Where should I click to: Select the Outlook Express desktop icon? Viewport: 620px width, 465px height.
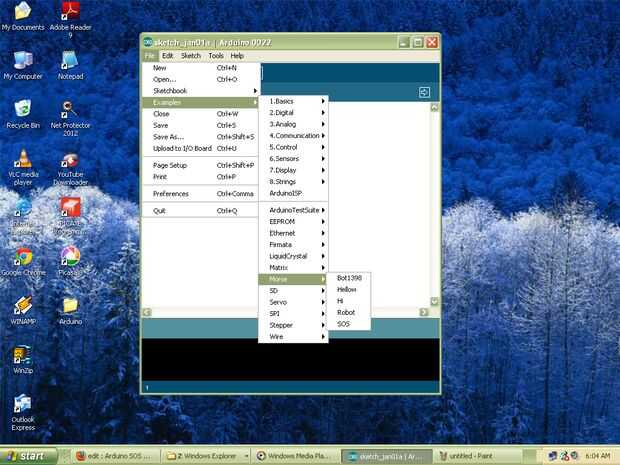23,412
